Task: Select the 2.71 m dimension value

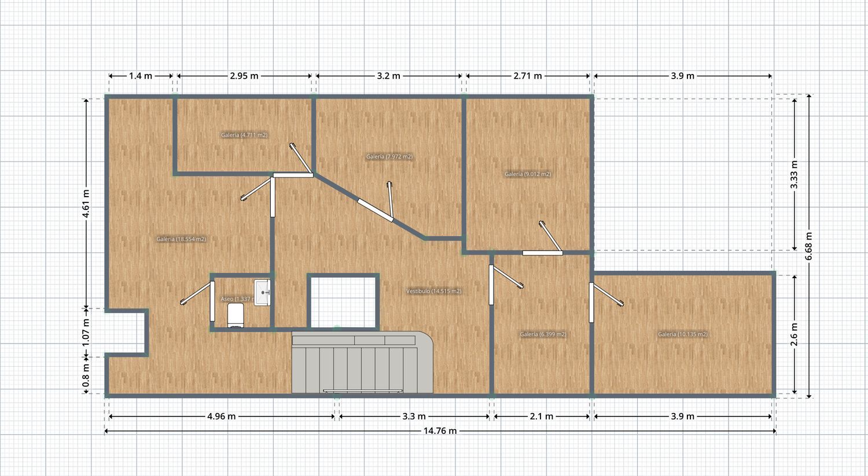Action: coord(528,76)
